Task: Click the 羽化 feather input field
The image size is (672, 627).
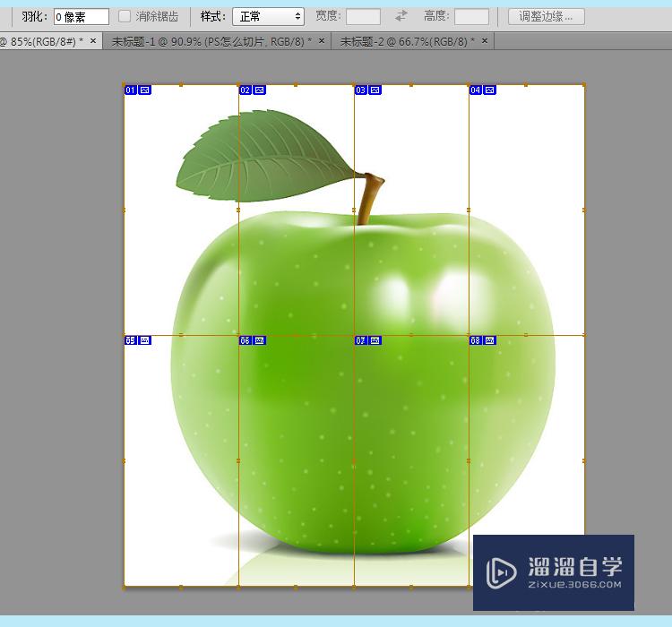Action: 81,16
